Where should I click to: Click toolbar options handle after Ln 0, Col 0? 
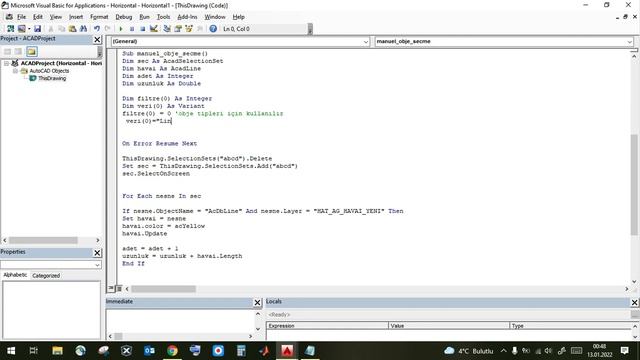pos(310,29)
